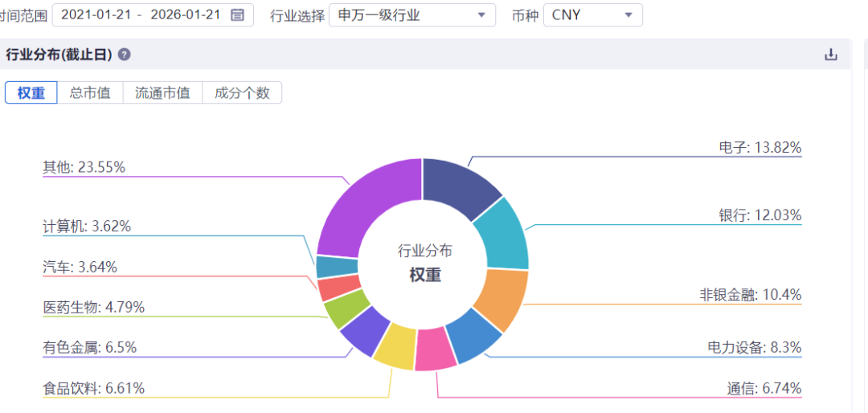Open the calendar date picker icon

[237, 15]
